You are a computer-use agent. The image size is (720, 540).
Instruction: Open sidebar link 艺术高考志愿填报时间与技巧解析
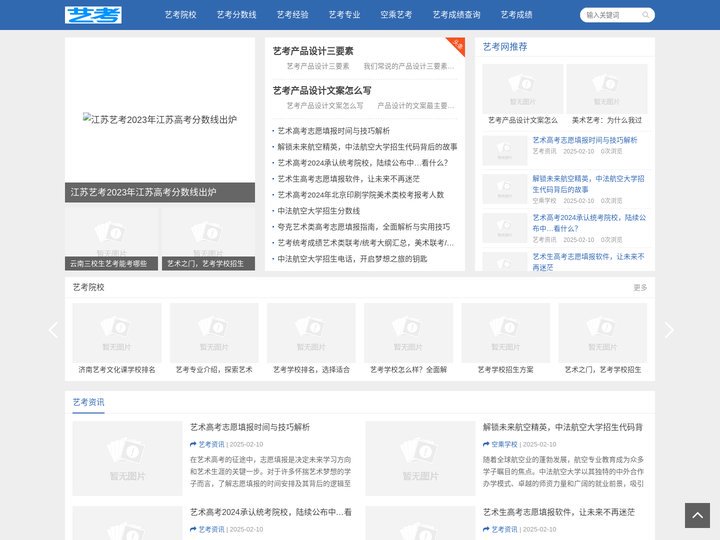click(x=585, y=140)
